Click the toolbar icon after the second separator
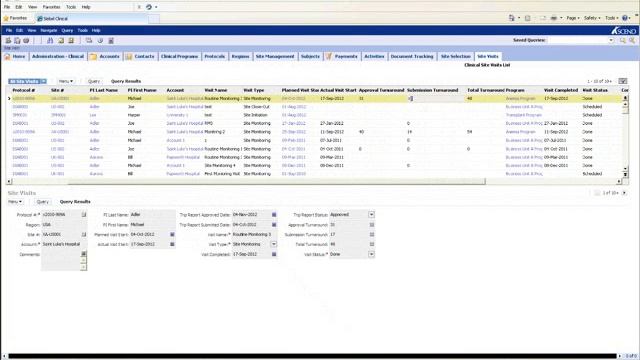 click(89, 40)
